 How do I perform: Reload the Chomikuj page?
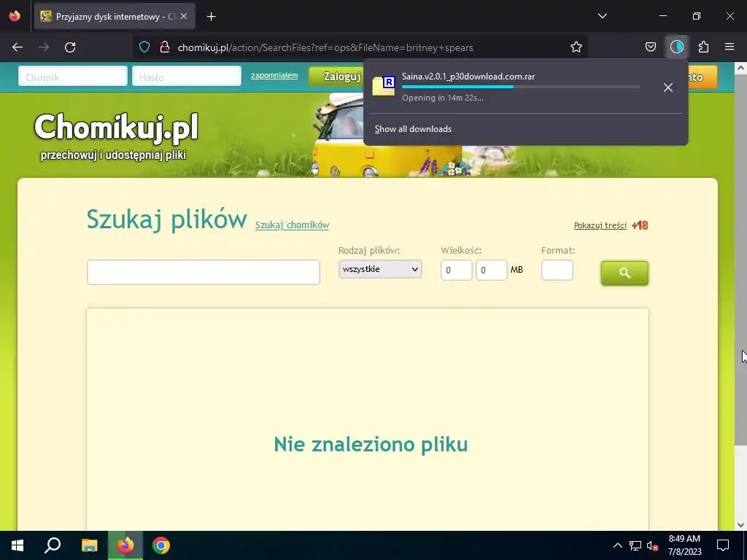click(x=70, y=47)
